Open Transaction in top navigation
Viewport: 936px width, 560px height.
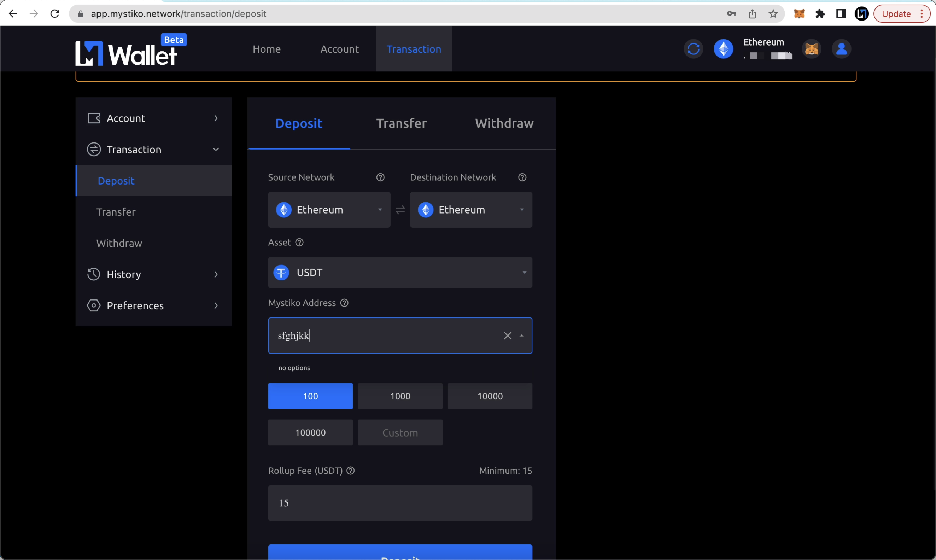point(414,49)
